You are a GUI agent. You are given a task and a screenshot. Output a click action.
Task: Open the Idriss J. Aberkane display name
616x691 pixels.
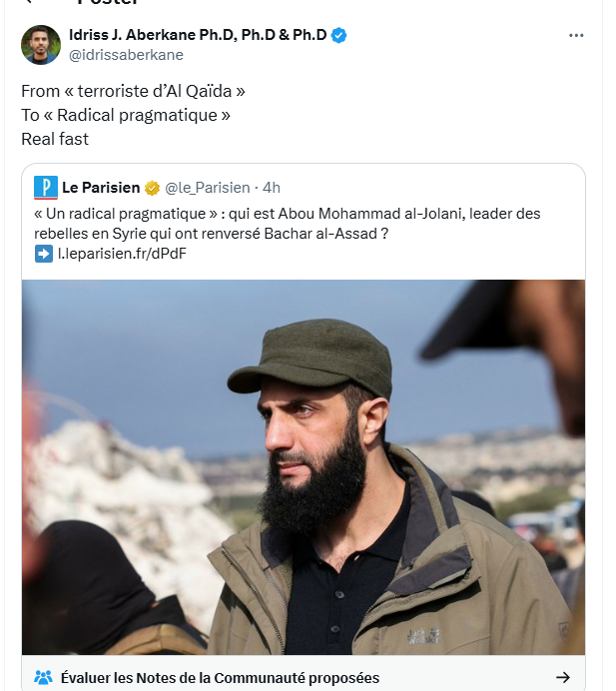pos(198,35)
